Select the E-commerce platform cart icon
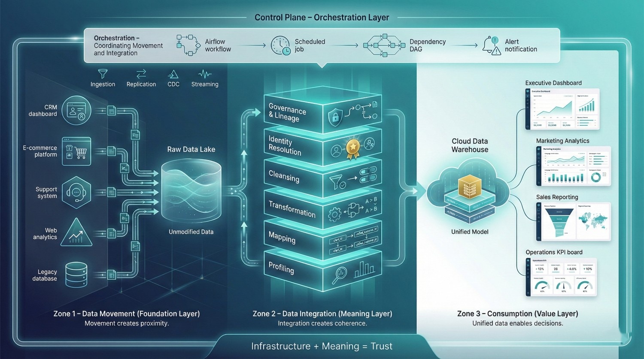The height and width of the screenshot is (359, 644). tap(76, 151)
